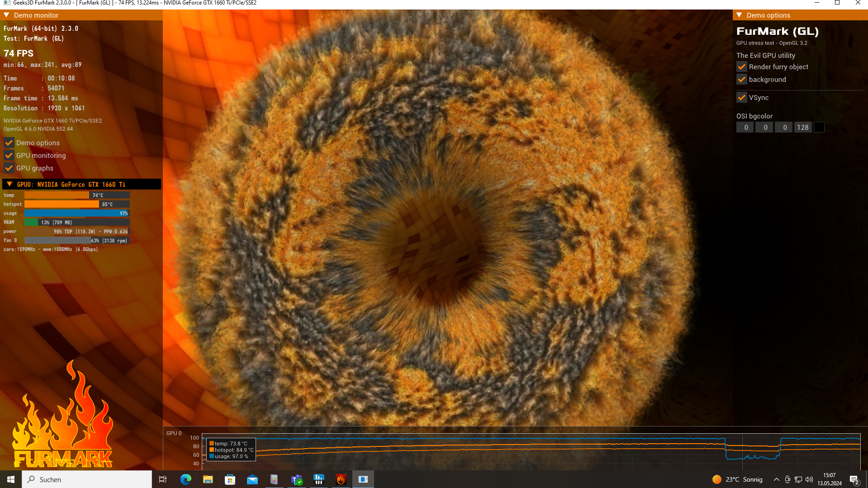Screen dimensions: 868x488
Task: Click the dip in the GPU usage graph
Action: (x=752, y=457)
